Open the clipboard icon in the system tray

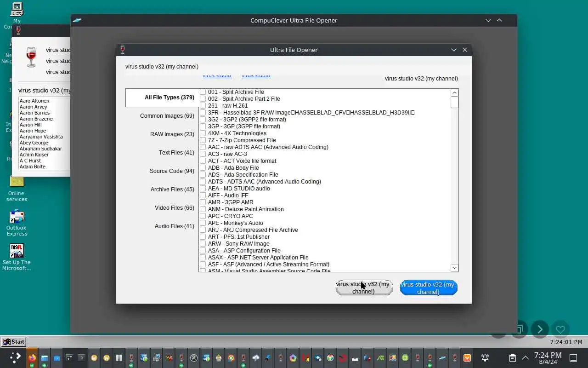click(x=513, y=357)
